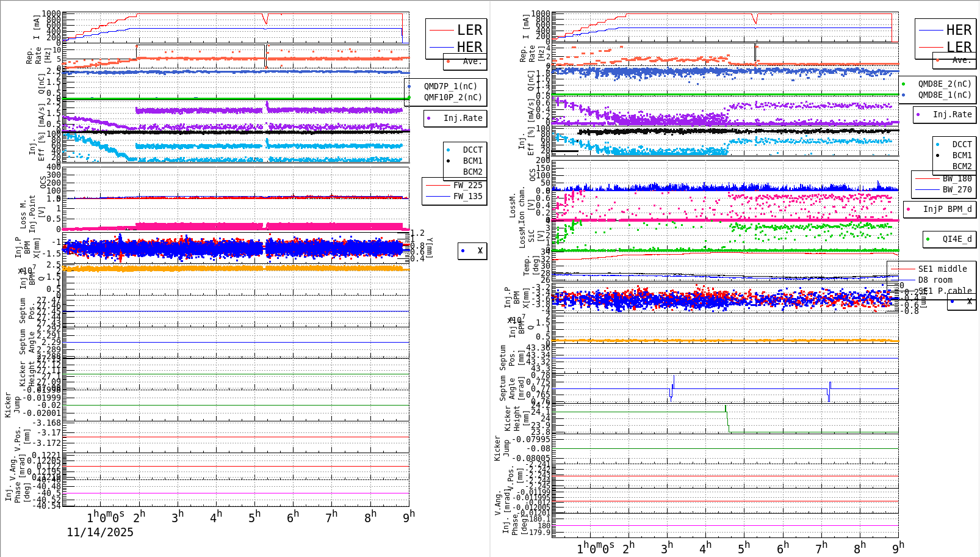The image size is (980, 557).
Task: Click the Septum Angle [mrad] axis title in the right plot
Action: 512,388
